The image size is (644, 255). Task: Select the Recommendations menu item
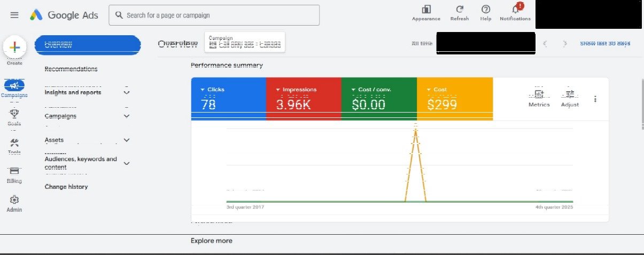tap(71, 69)
